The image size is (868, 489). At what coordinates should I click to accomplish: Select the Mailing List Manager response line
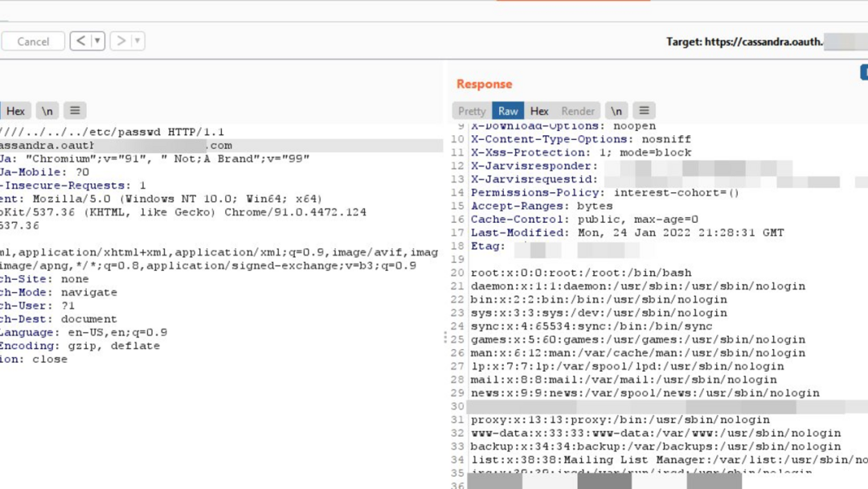pos(669,460)
